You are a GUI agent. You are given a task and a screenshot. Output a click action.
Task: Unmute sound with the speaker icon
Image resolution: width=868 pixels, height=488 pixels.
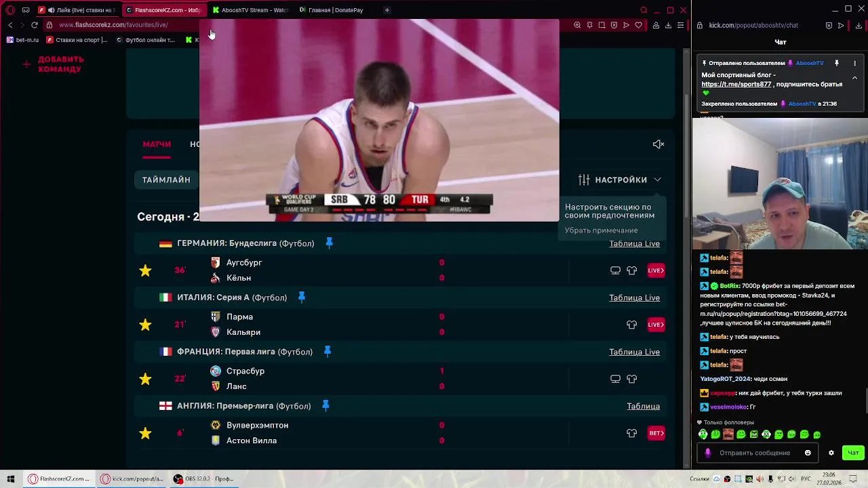[658, 144]
